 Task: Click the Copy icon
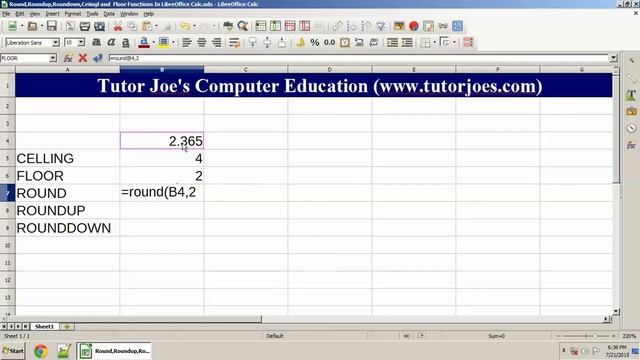[x=132, y=26]
